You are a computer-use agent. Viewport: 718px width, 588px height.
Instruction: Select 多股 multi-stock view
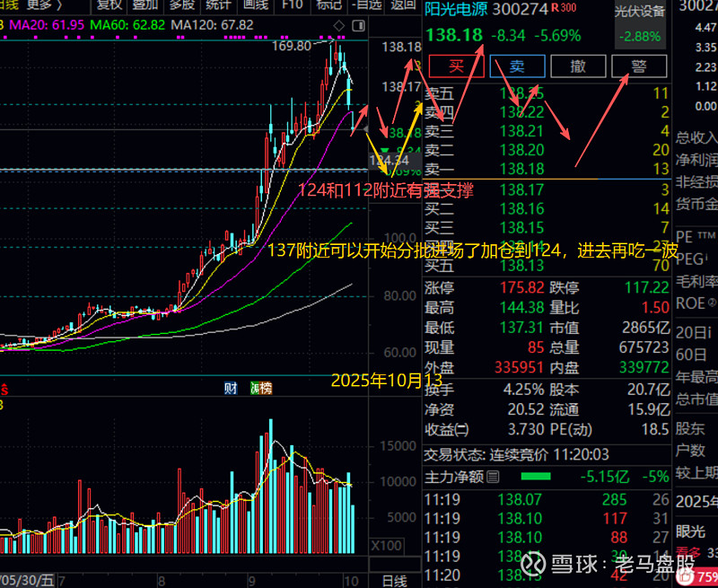(182, 4)
